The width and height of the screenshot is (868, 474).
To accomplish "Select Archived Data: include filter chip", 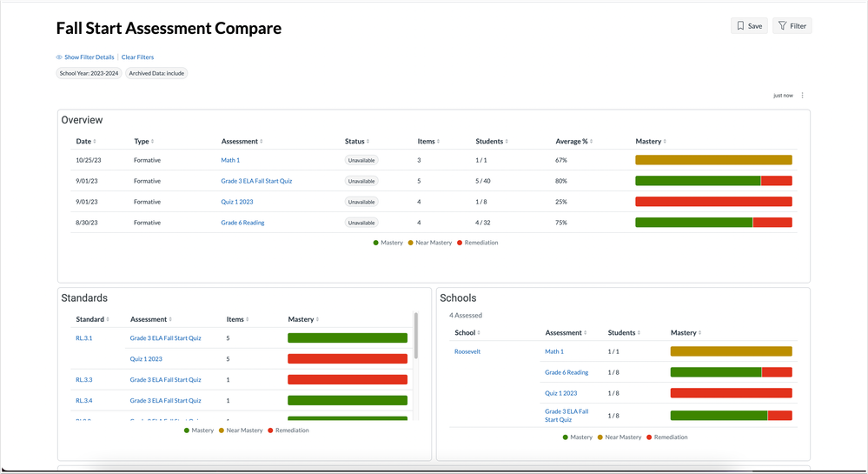I will click(156, 74).
